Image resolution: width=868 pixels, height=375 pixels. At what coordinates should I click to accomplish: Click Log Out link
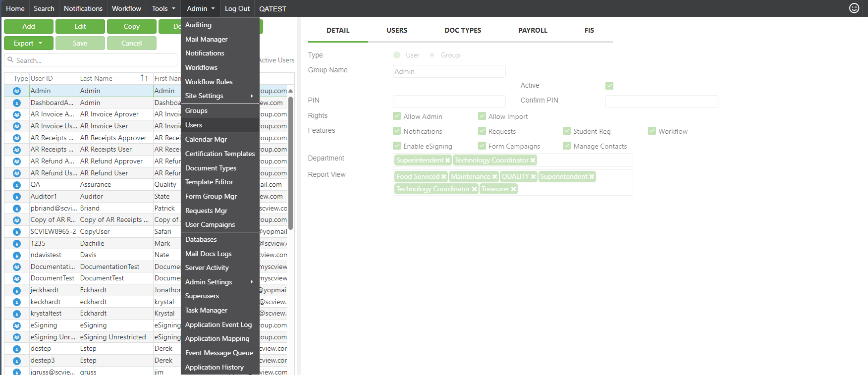pos(237,8)
